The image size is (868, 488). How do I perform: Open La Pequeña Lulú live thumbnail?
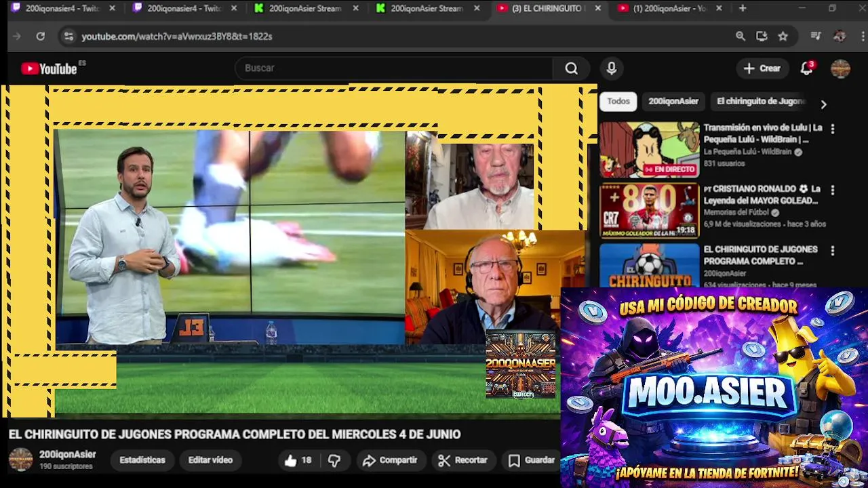point(649,149)
